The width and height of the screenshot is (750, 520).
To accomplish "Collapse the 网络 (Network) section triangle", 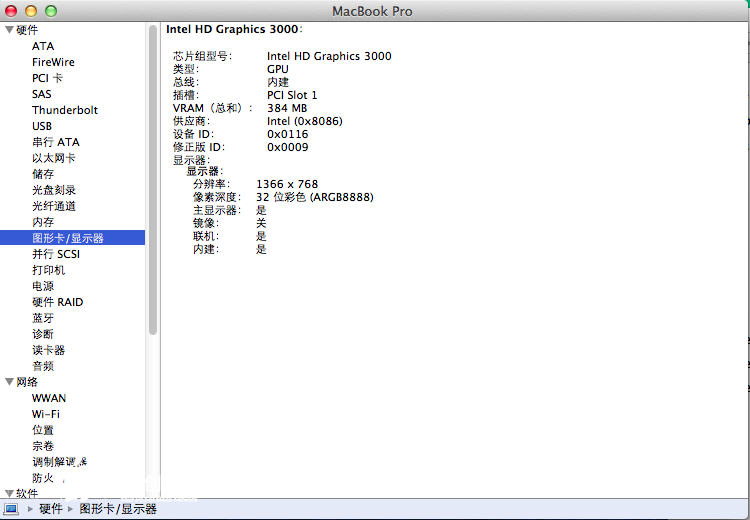I will (x=9, y=382).
